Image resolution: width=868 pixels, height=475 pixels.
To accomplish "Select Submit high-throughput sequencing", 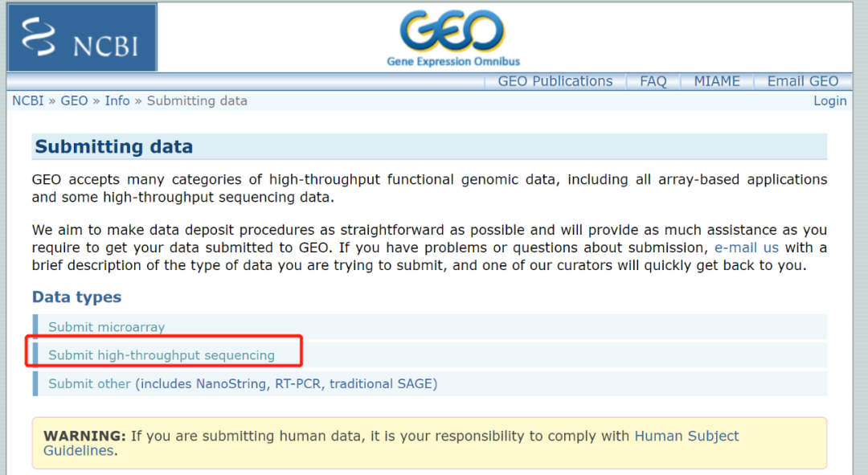I will [x=162, y=355].
